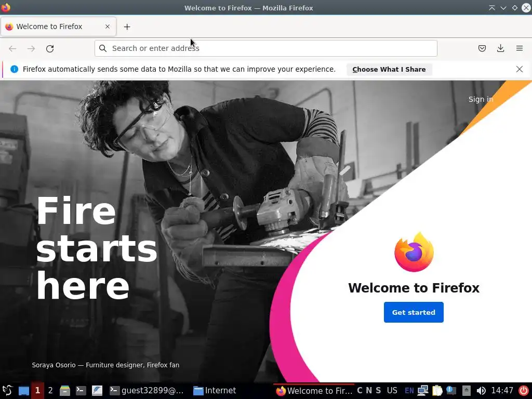Viewport: 532px width, 399px height.
Task: Click the Choose What I Share button
Action: pos(389,69)
